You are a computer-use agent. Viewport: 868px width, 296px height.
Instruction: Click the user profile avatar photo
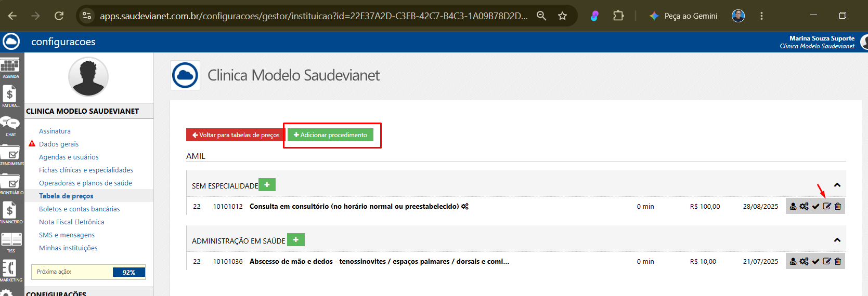coord(88,77)
